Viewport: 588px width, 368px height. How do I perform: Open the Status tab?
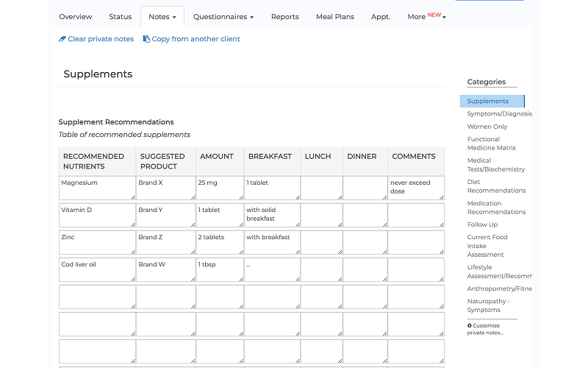coord(121,17)
